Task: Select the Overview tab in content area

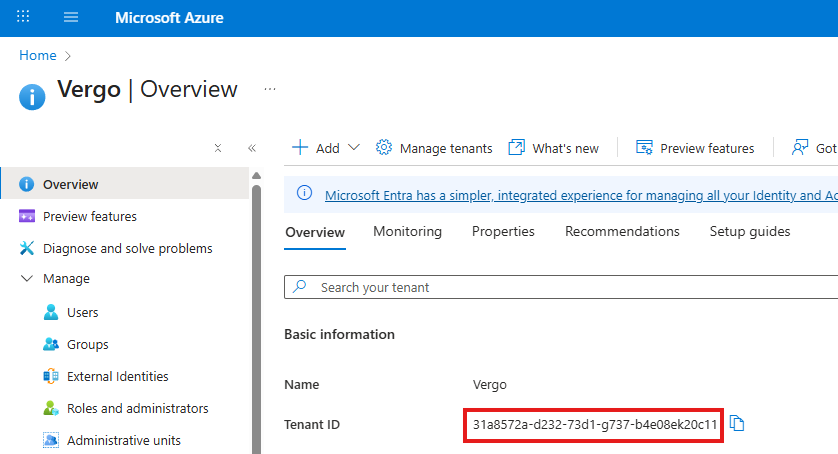Action: [315, 233]
